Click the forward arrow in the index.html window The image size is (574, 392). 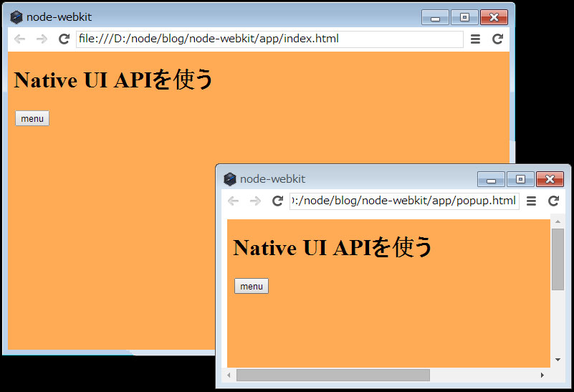click(x=42, y=39)
